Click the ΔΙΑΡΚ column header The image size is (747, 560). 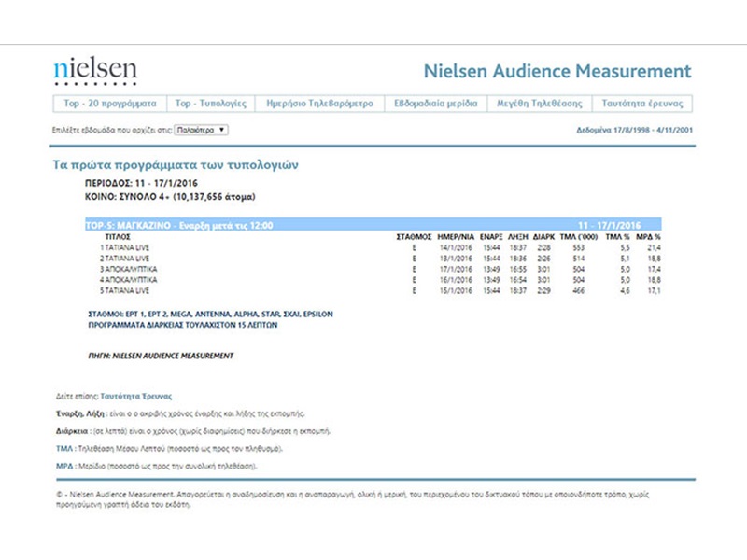coord(543,237)
